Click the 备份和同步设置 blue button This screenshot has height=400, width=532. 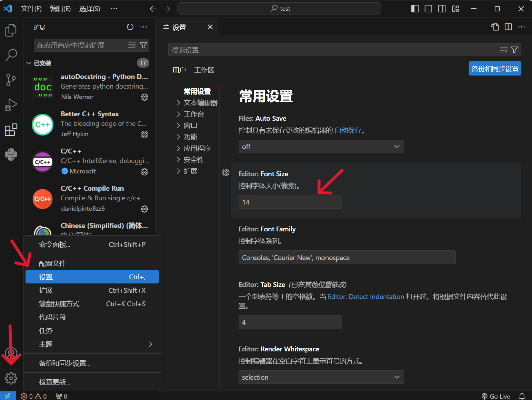(x=495, y=69)
